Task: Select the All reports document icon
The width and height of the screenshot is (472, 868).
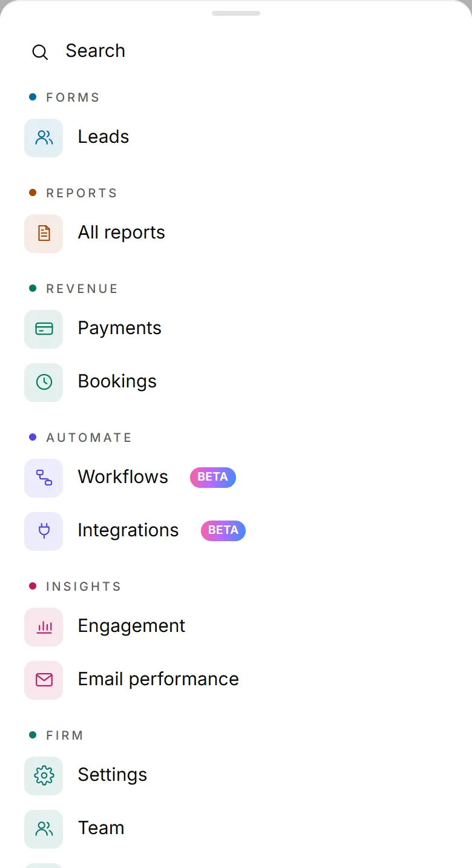Action: point(44,234)
